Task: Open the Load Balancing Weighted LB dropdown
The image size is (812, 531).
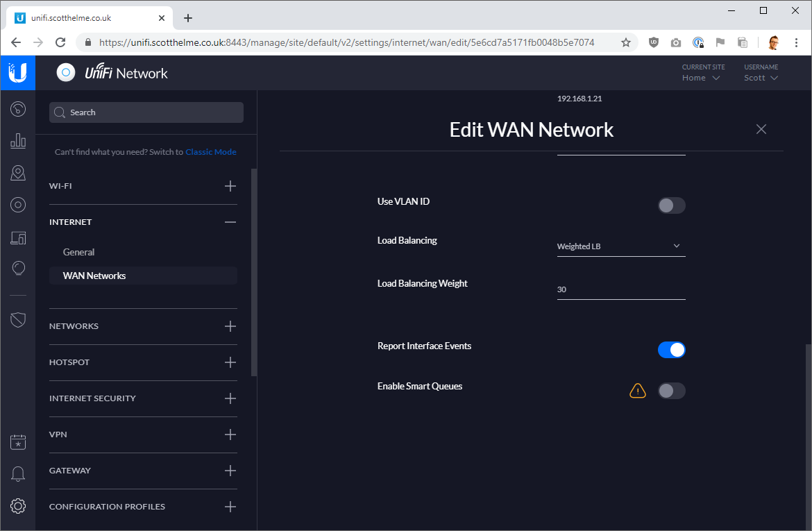Action: point(620,246)
